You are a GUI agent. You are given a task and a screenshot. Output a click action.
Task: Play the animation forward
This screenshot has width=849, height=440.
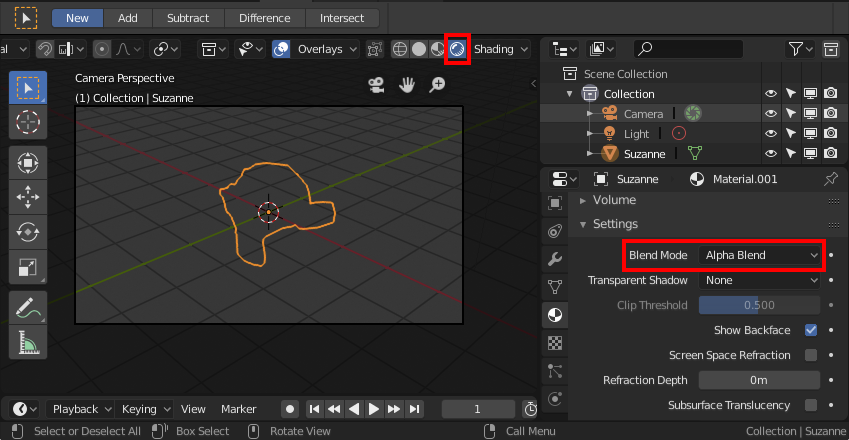pos(374,409)
